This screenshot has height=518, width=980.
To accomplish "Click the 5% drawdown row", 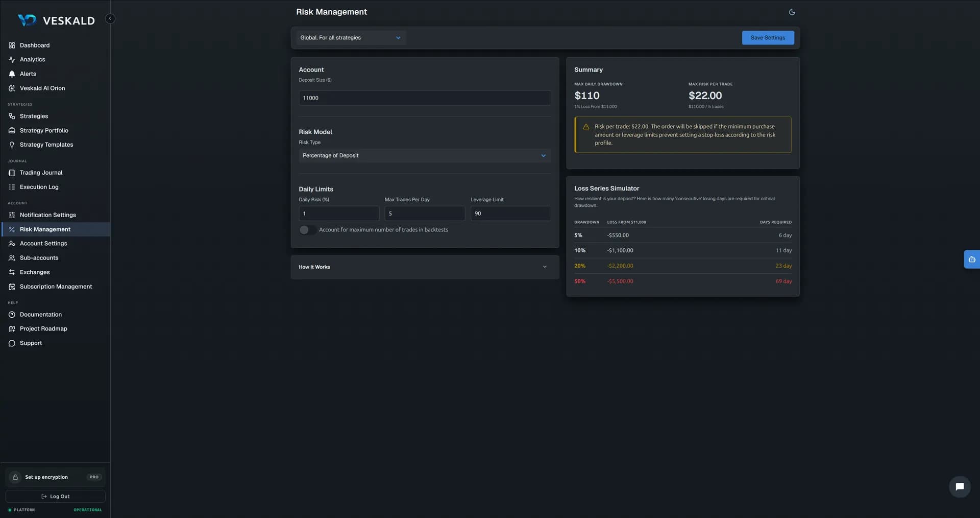I will (x=683, y=236).
